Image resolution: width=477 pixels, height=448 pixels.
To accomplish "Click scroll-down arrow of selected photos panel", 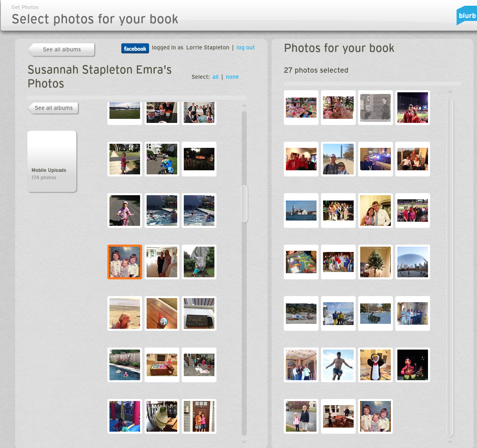I will [450, 441].
